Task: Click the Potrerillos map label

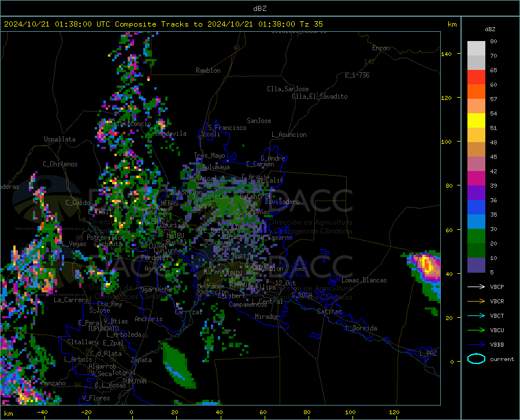Action: [106, 237]
